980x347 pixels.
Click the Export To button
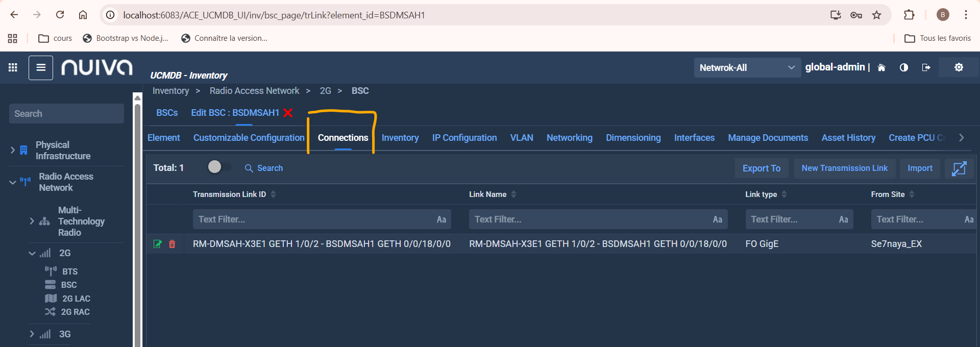[761, 168]
